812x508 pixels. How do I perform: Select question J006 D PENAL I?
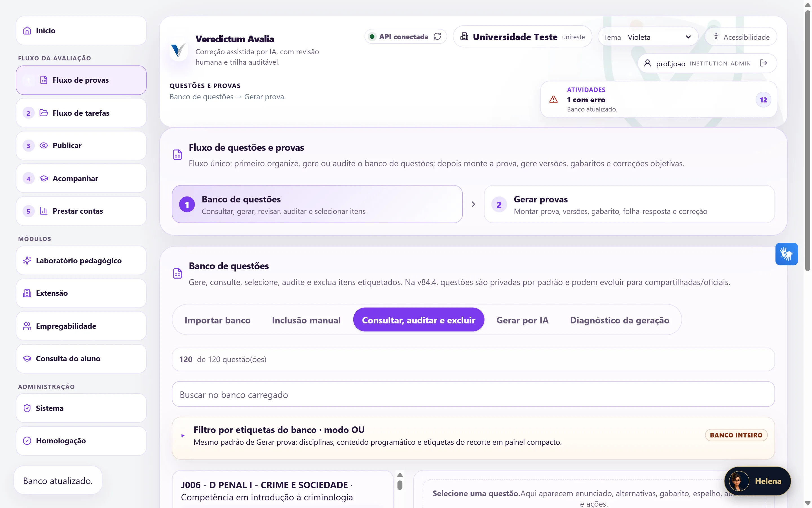pyautogui.click(x=282, y=490)
